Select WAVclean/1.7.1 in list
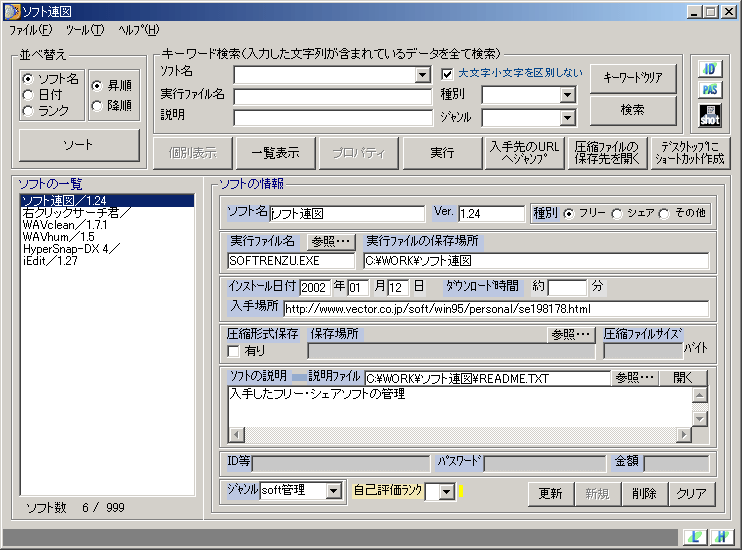 [x=107, y=225]
